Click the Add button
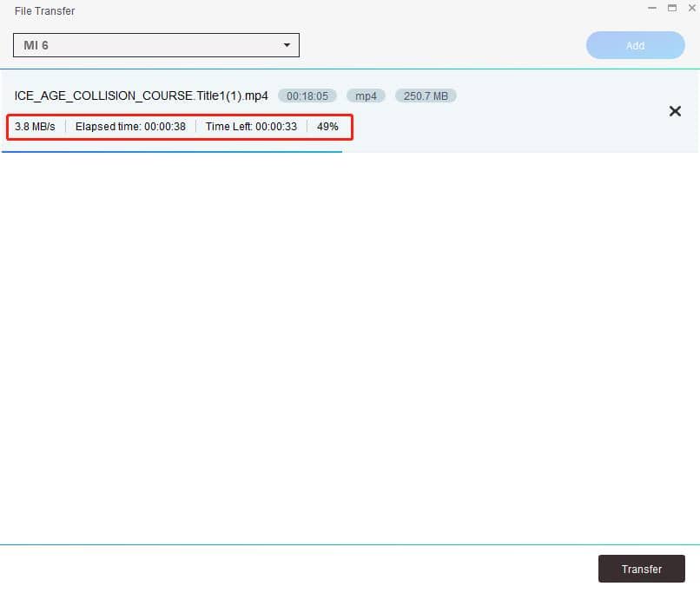Screen dimensions: 700x593 635,45
